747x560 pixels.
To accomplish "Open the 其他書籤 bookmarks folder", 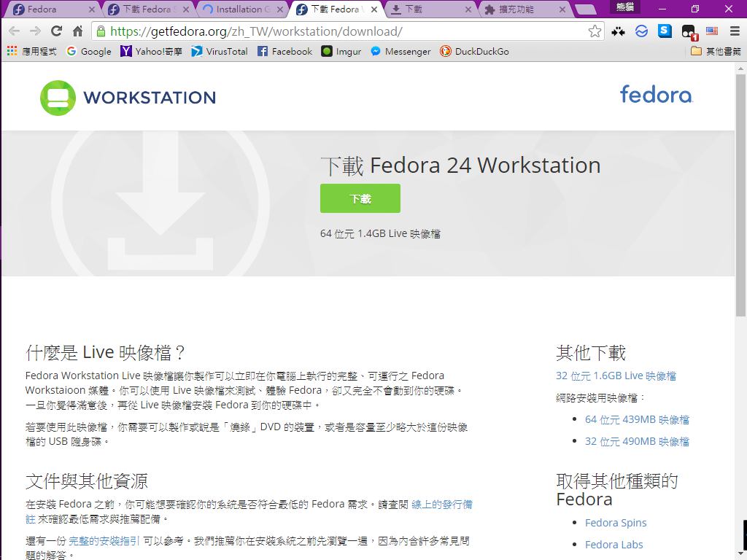I will [x=716, y=52].
